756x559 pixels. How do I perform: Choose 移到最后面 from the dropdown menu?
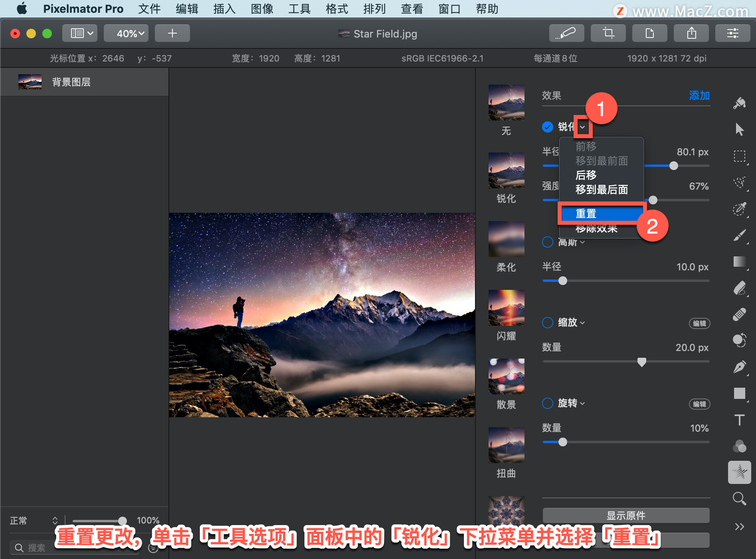(x=602, y=190)
